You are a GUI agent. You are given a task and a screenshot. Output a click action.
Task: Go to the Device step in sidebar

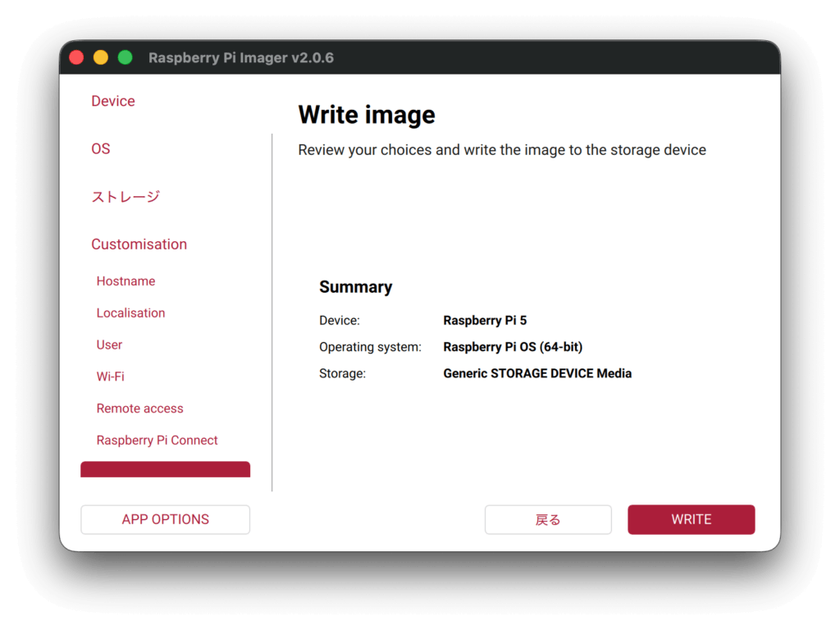[x=113, y=101]
